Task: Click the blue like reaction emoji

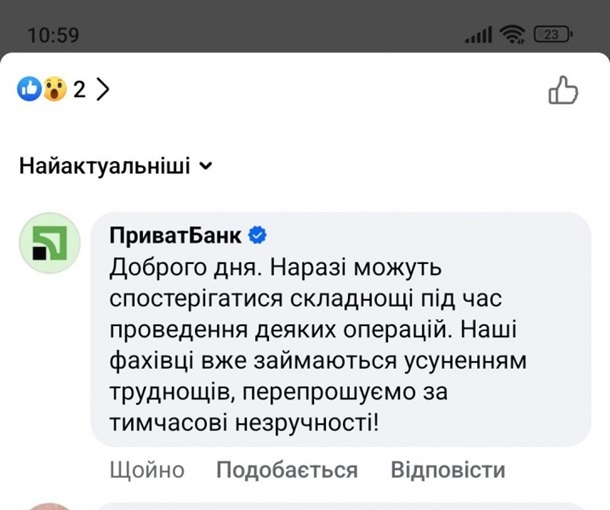Action: pos(30,90)
